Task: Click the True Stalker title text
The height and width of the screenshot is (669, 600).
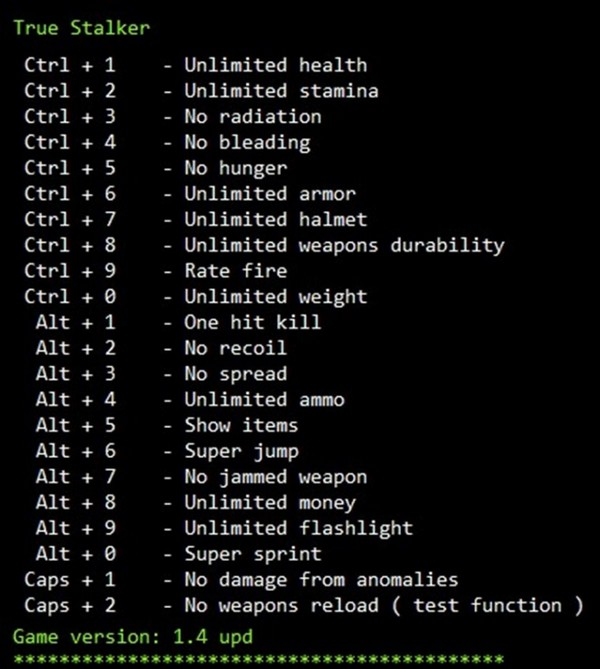Action: [x=81, y=27]
